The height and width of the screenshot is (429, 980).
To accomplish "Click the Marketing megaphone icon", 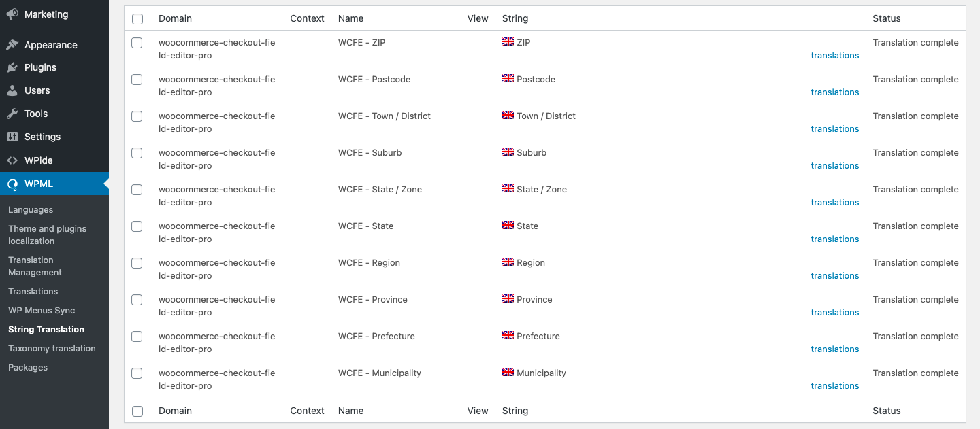I will pyautogui.click(x=12, y=14).
